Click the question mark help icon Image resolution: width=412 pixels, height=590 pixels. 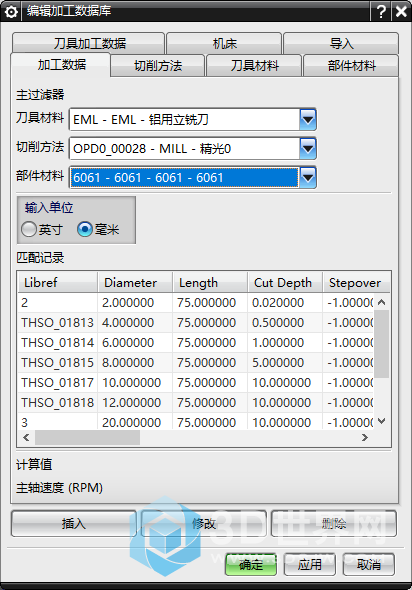[x=380, y=12]
